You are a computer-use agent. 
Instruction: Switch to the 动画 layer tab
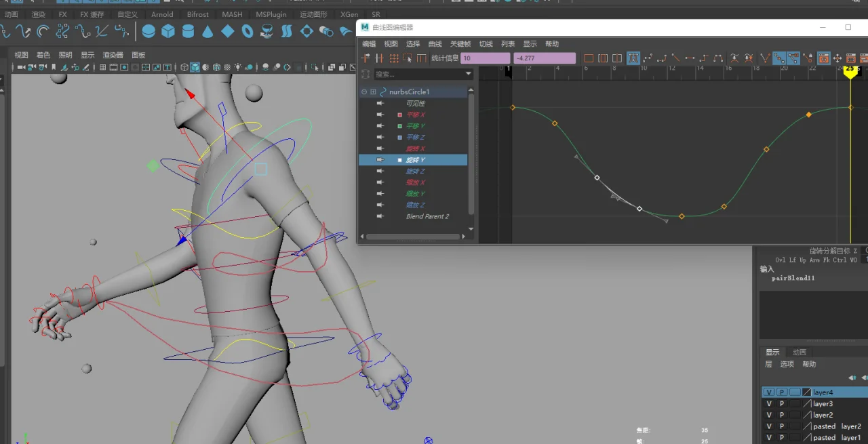point(800,352)
